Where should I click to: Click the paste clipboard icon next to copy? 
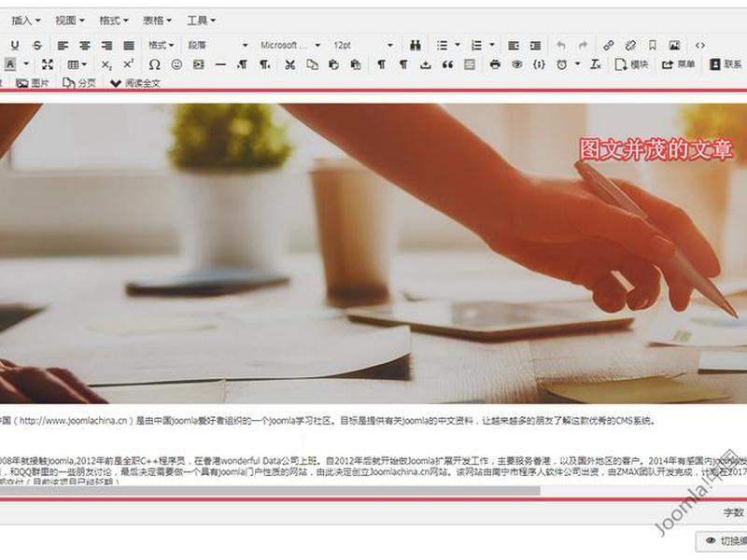tap(333, 64)
